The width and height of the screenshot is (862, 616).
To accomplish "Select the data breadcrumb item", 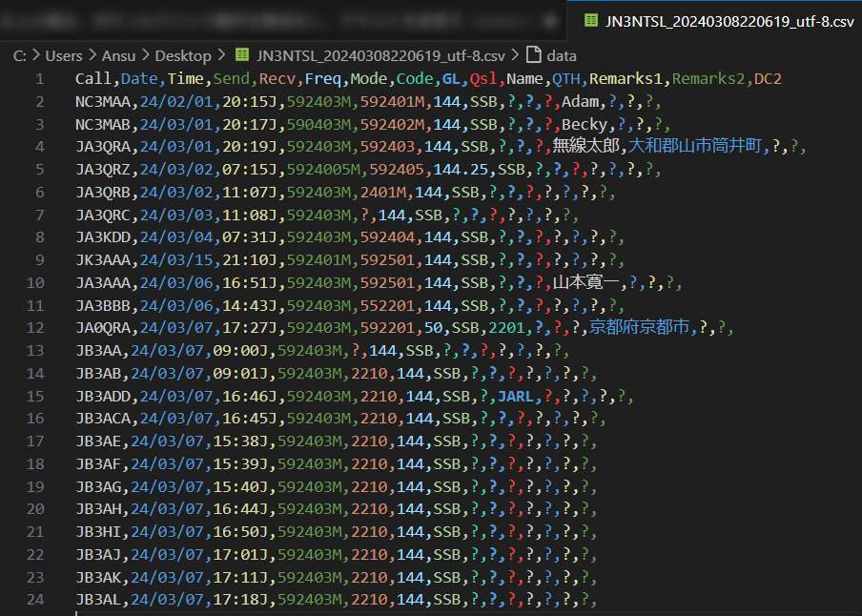I will 561,56.
